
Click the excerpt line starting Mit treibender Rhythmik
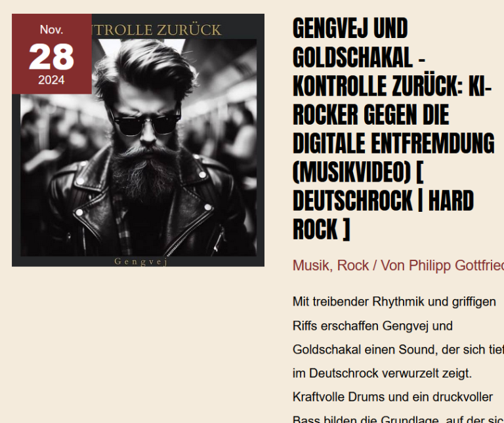pyautogui.click(x=394, y=302)
